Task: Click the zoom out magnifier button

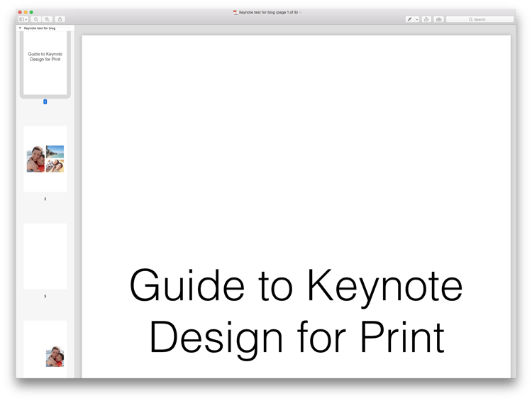Action: click(x=36, y=19)
